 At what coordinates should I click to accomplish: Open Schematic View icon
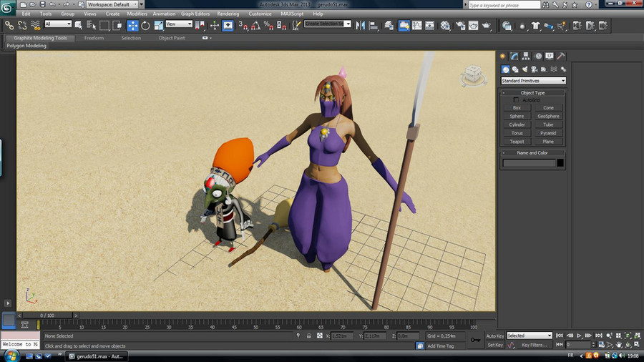point(429,26)
